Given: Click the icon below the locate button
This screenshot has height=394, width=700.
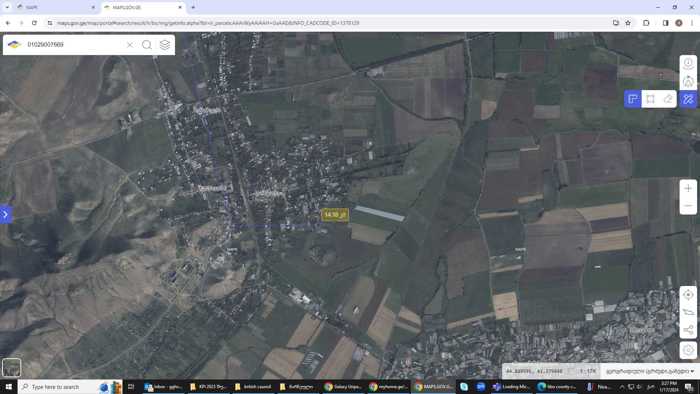Looking at the screenshot, I should [688, 312].
